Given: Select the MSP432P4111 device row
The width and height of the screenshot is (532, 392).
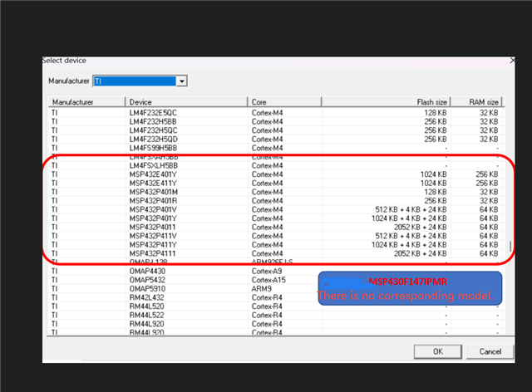Looking at the screenshot, I should (x=276, y=254).
